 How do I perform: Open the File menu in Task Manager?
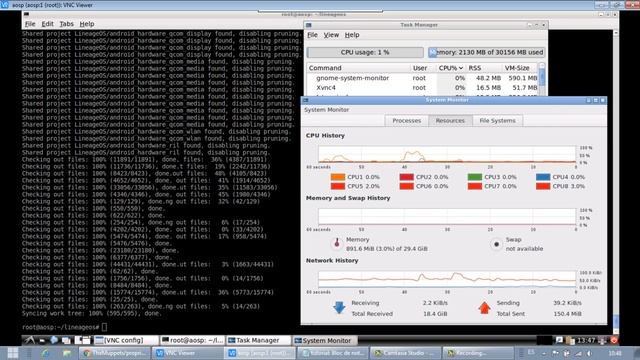[x=313, y=35]
